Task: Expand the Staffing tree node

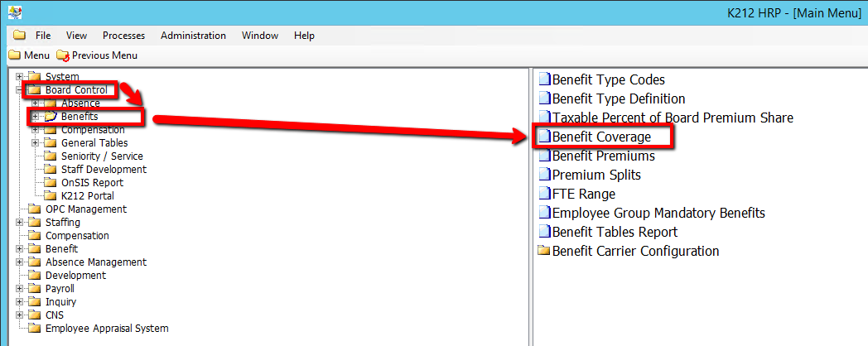Action: pyautogui.click(x=20, y=223)
